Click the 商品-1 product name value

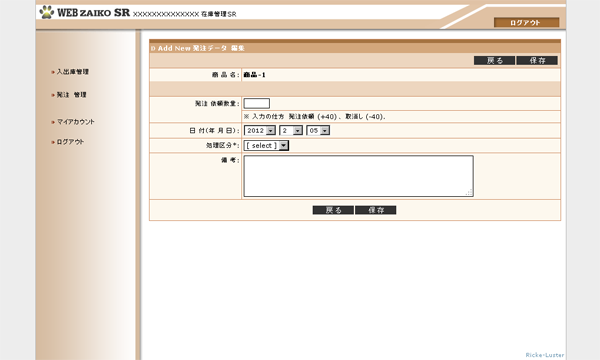pos(254,75)
